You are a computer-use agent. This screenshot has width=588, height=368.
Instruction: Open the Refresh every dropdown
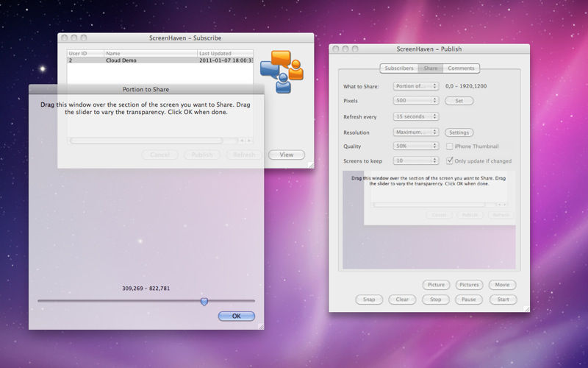coord(416,116)
